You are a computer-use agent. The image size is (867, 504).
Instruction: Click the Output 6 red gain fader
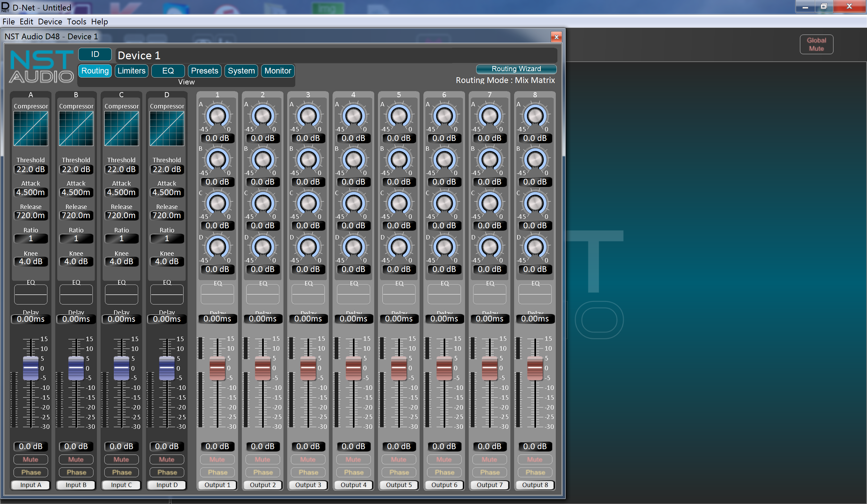pyautogui.click(x=444, y=368)
